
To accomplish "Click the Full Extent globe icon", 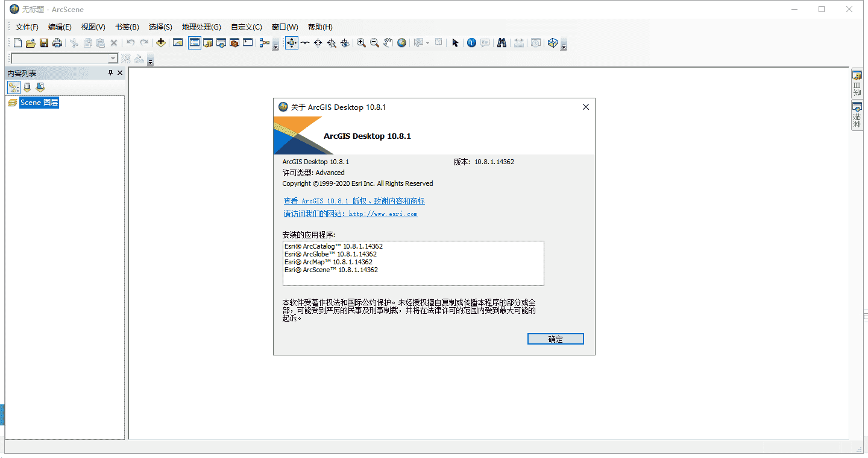I will click(402, 43).
